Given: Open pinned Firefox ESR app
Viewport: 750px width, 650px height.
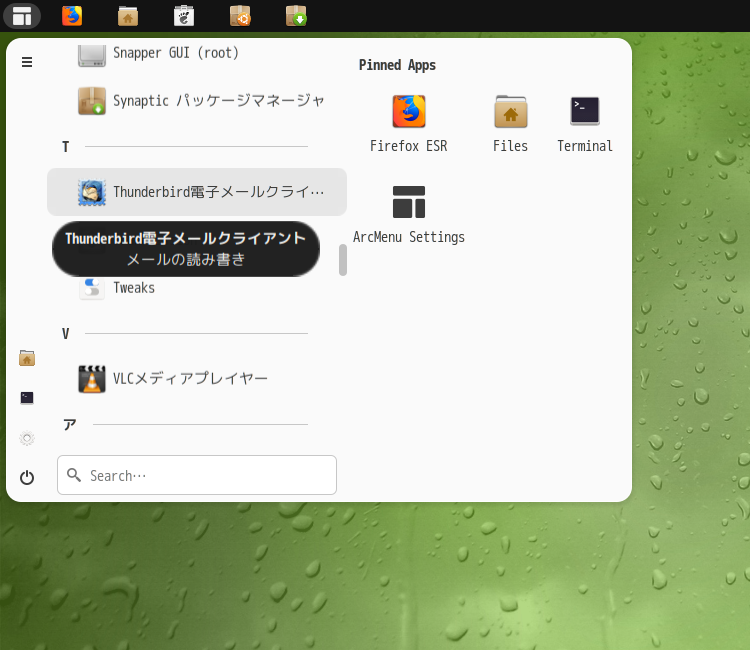Looking at the screenshot, I should tap(409, 123).
